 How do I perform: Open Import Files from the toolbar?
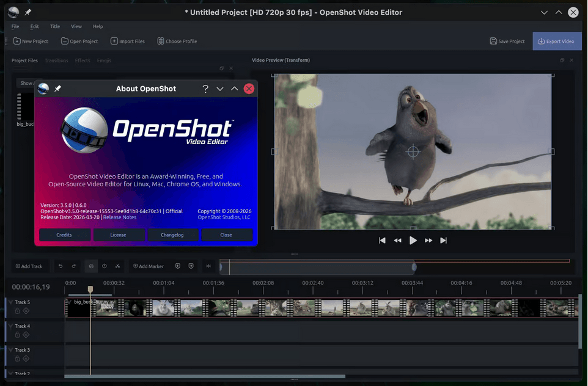(128, 41)
